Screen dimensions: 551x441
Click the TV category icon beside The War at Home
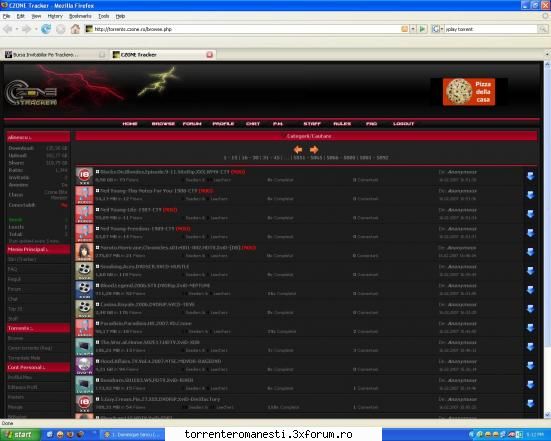[x=84, y=347]
